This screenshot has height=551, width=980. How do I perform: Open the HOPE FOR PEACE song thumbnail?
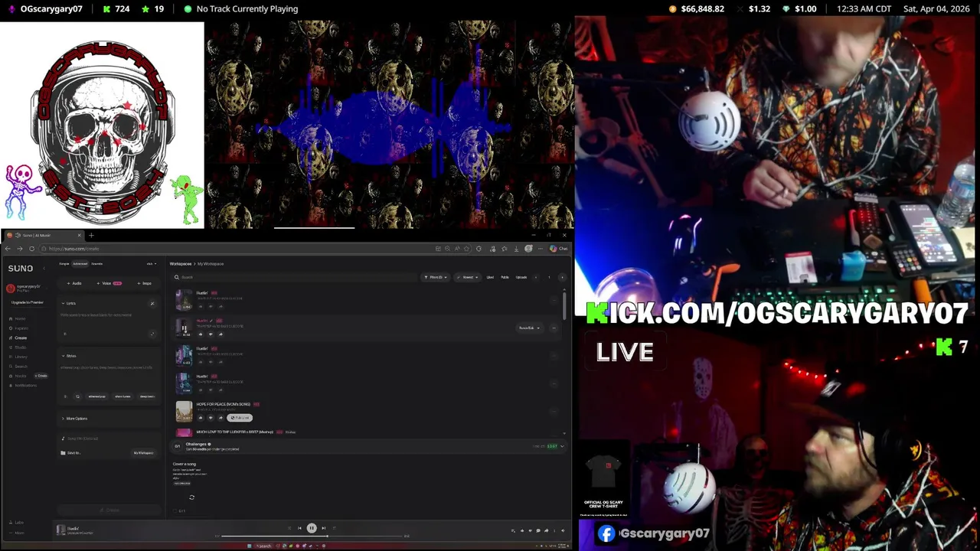[x=184, y=412]
